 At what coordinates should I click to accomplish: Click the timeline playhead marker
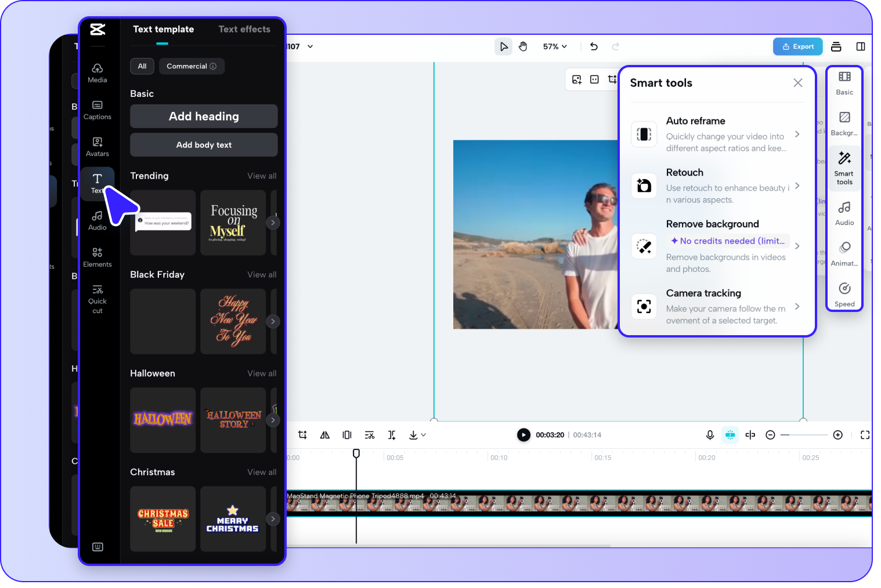click(356, 453)
